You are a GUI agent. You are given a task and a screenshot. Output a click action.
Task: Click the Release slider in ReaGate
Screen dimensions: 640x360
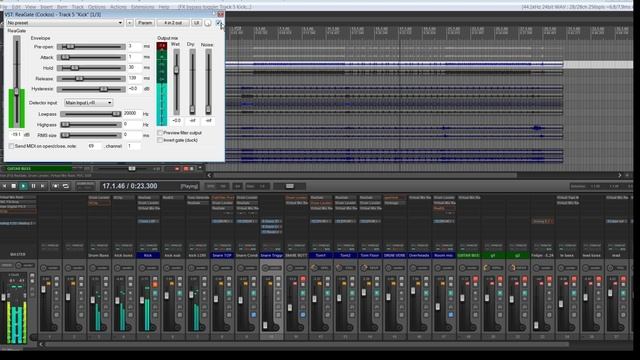(91, 78)
